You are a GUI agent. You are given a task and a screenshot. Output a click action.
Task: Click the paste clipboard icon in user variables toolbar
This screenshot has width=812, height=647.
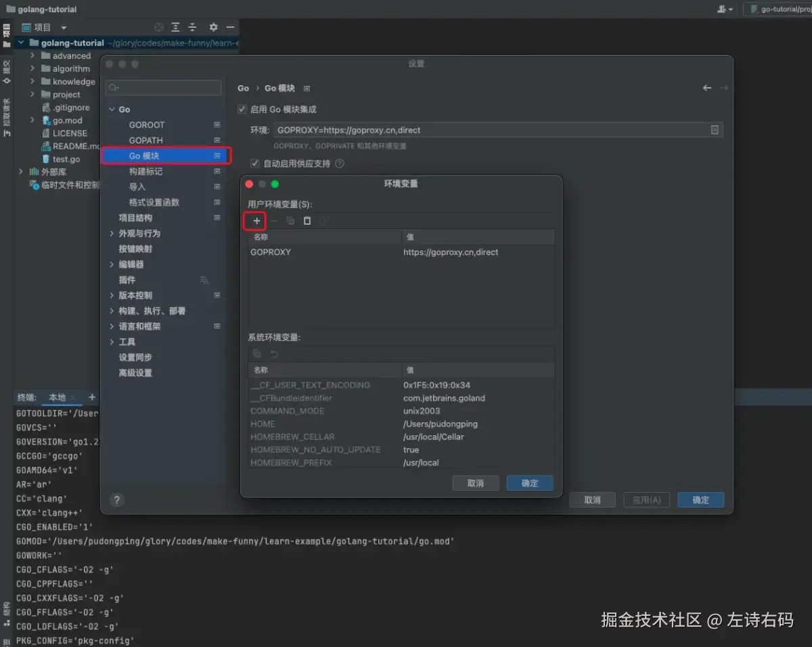click(x=307, y=221)
